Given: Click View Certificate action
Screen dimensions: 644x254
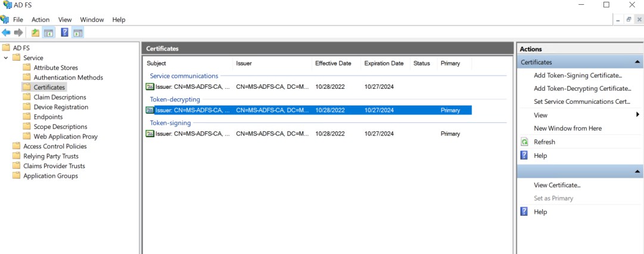Looking at the screenshot, I should pyautogui.click(x=557, y=185).
